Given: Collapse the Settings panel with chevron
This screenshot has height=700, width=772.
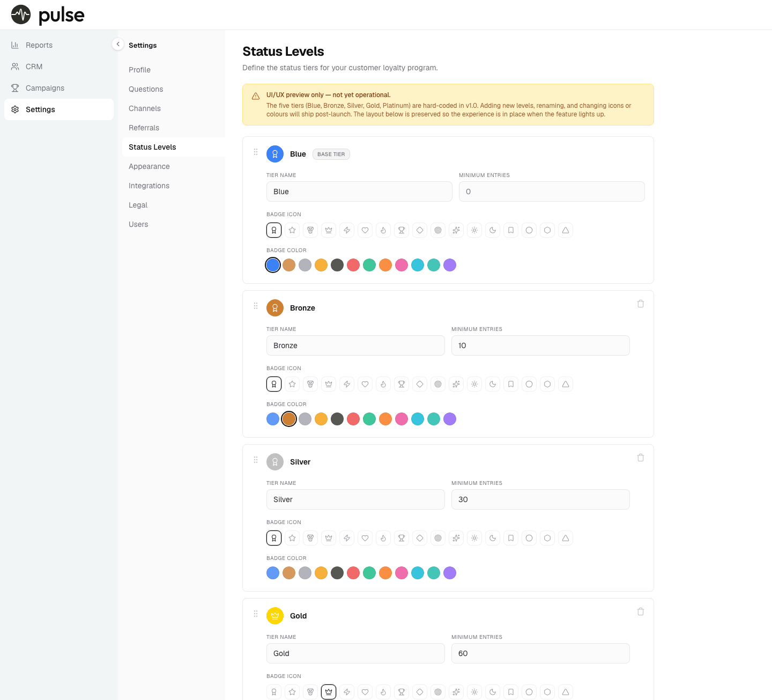Looking at the screenshot, I should (x=118, y=44).
